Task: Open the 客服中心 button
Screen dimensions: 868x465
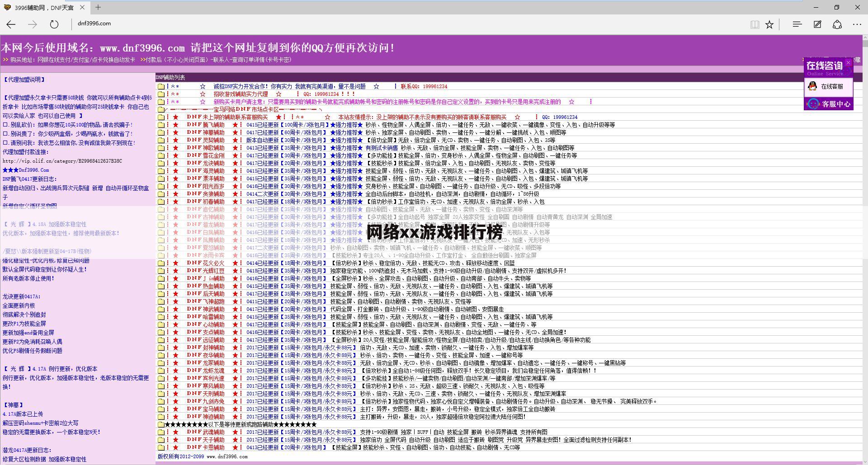Action: (x=829, y=104)
